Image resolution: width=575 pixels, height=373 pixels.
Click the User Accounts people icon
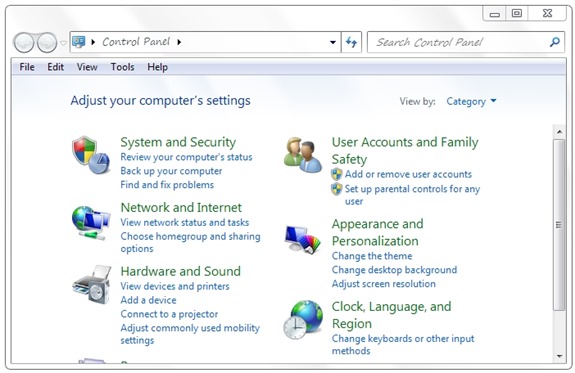(x=303, y=155)
